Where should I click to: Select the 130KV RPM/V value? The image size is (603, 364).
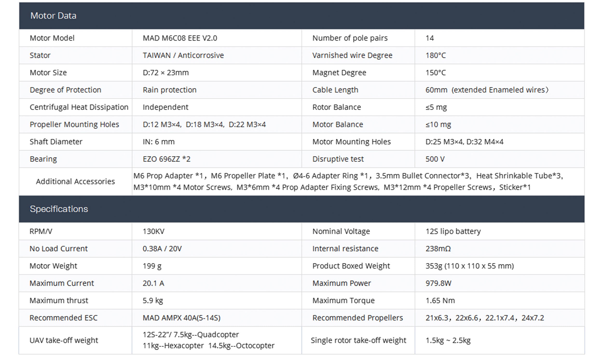pyautogui.click(x=153, y=231)
